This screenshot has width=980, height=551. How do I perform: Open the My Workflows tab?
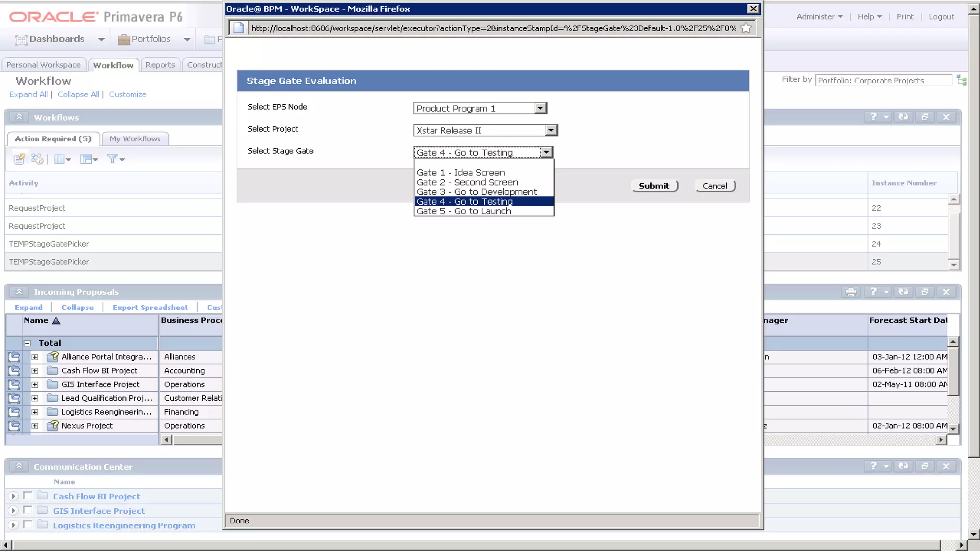tap(135, 139)
